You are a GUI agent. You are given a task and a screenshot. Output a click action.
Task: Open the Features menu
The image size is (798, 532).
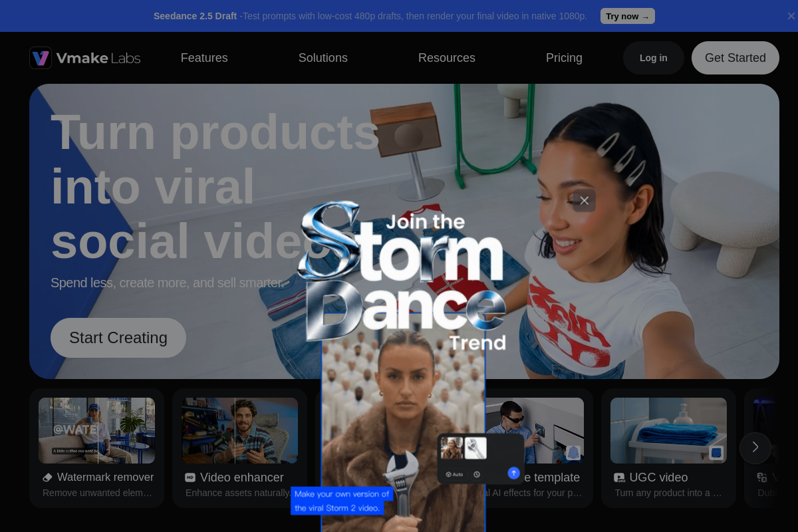tap(204, 58)
